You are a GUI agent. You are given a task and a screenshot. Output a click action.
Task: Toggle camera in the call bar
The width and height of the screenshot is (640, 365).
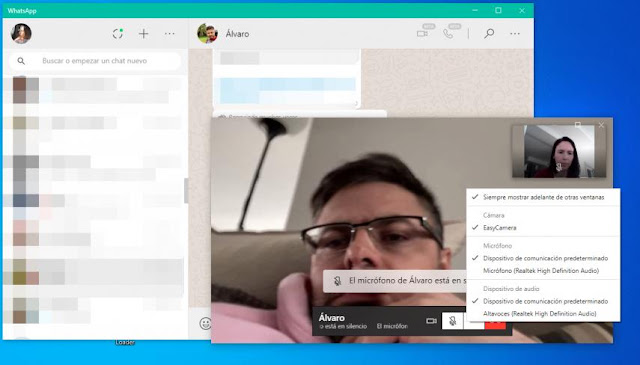click(x=431, y=321)
